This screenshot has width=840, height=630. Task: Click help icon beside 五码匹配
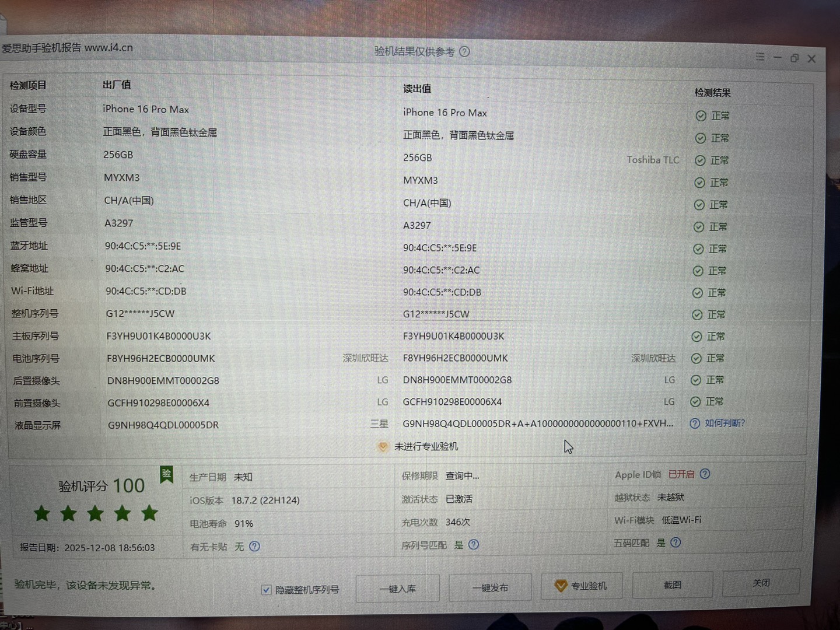(x=675, y=542)
